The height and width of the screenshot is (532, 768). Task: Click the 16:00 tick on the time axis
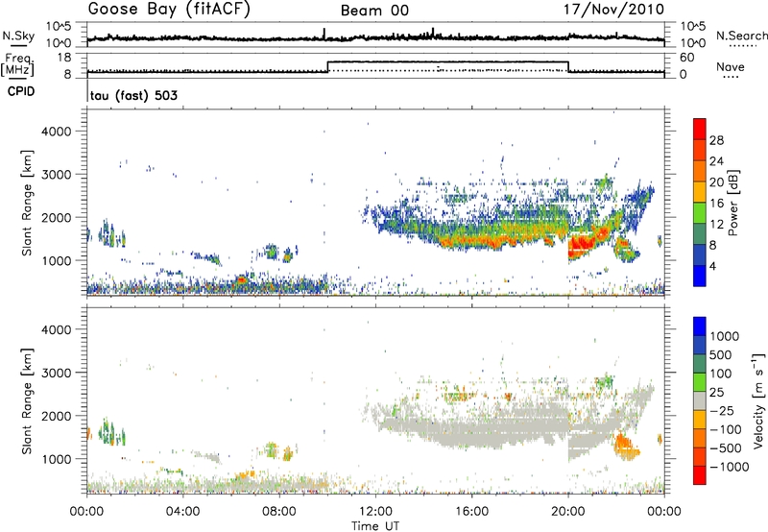[471, 512]
